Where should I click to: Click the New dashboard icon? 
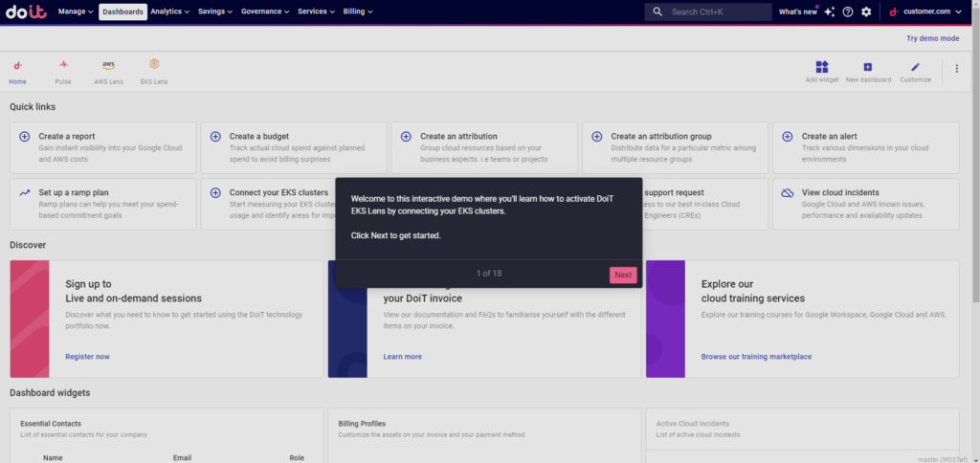click(868, 68)
